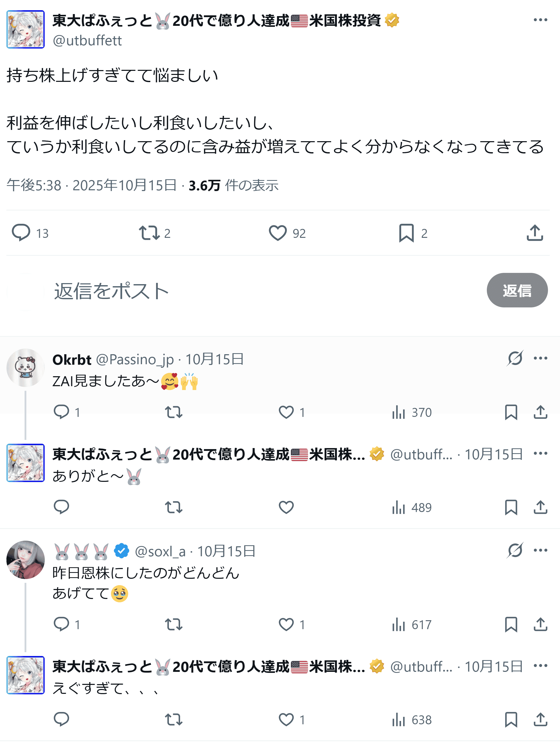This screenshot has width=560, height=745.
Task: Like the main post with 92 likes
Action: [278, 233]
